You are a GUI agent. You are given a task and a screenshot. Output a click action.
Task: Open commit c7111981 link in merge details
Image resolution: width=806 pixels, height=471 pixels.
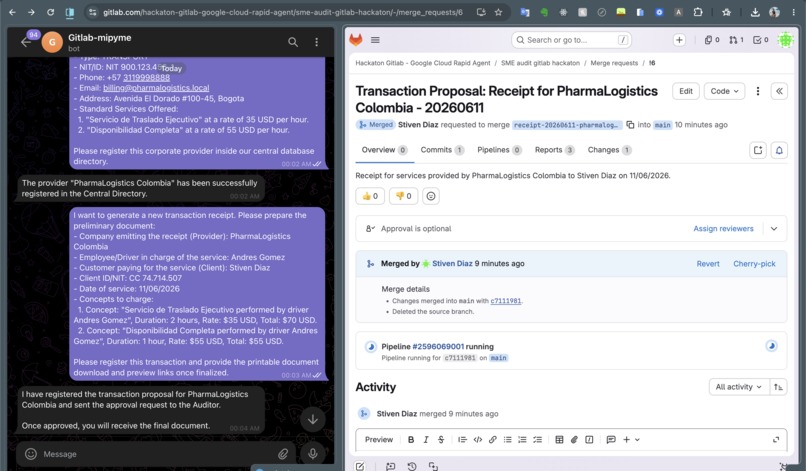tap(505, 301)
